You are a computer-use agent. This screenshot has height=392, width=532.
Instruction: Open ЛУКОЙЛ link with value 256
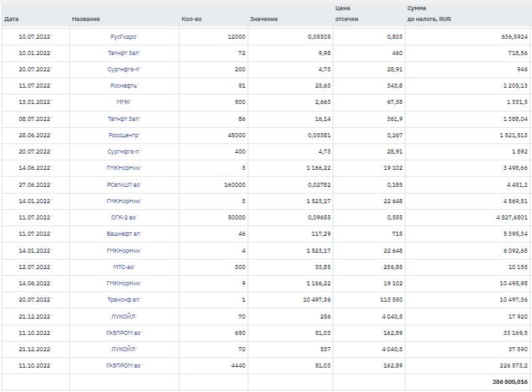(123, 317)
